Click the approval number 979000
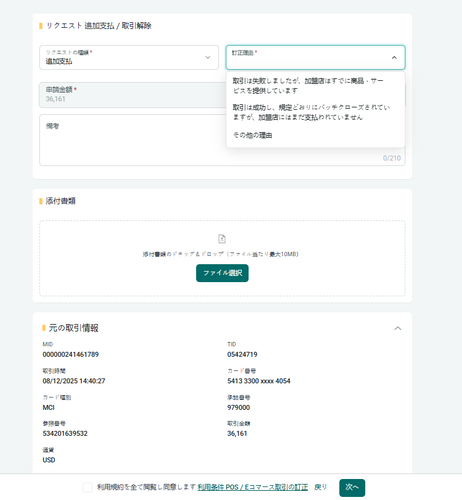 239,407
